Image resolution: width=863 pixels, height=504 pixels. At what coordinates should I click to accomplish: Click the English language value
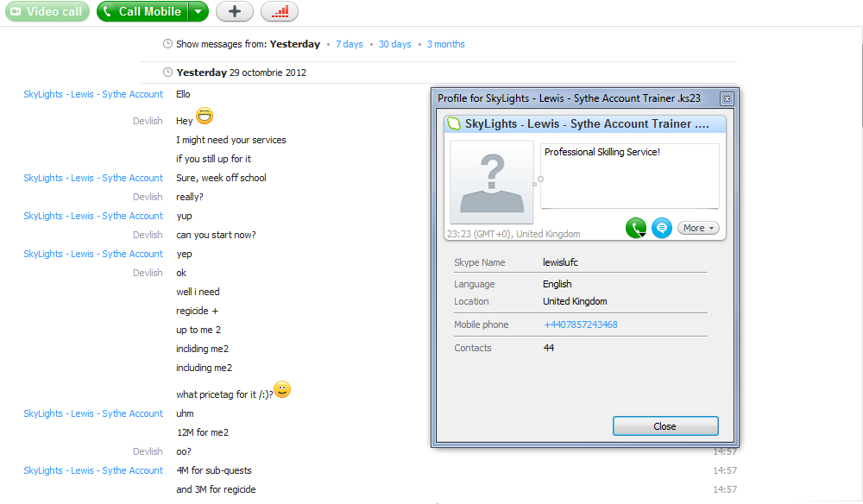pyautogui.click(x=557, y=284)
